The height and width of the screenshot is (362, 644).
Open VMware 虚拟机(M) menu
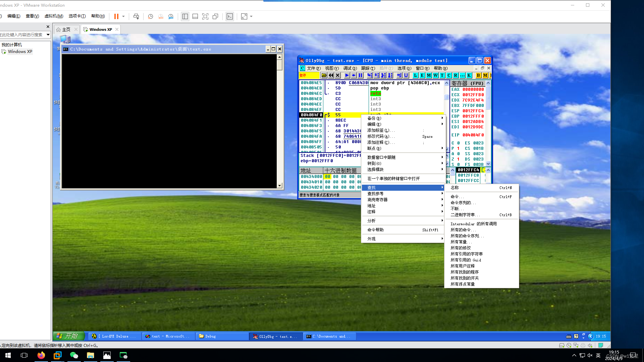[54, 16]
